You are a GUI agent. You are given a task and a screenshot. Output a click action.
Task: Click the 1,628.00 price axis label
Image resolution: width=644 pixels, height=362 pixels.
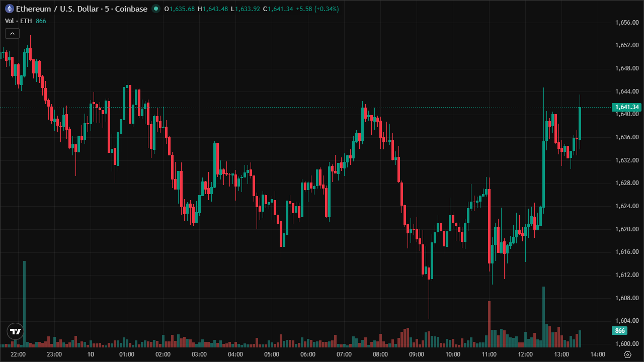point(626,183)
